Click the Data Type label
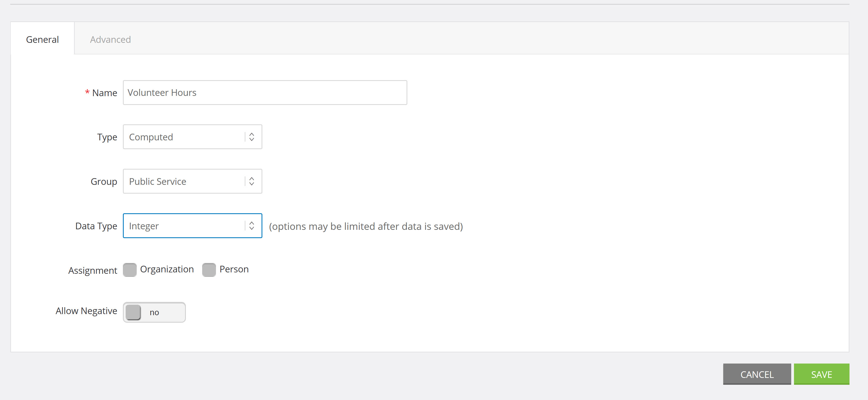868x400 pixels. pos(96,226)
